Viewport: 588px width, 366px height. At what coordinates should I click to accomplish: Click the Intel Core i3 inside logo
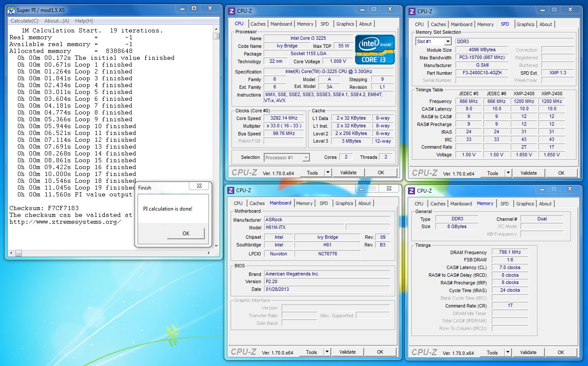click(x=375, y=50)
